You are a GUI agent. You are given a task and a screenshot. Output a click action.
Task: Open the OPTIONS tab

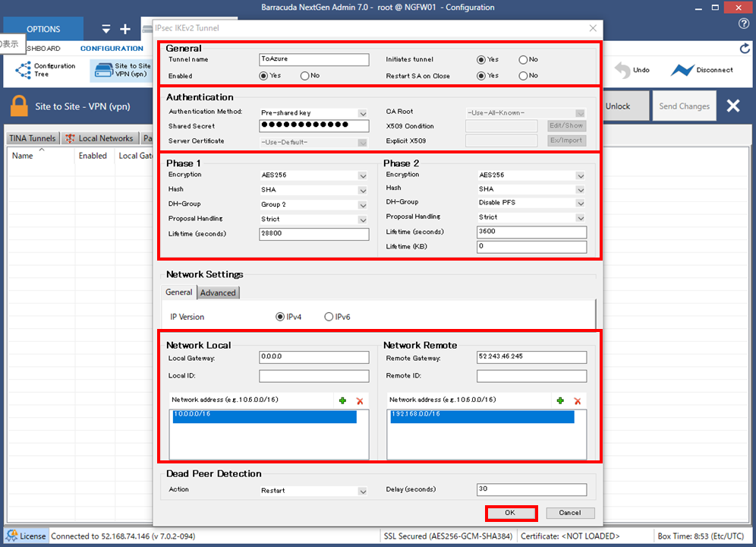(x=43, y=29)
